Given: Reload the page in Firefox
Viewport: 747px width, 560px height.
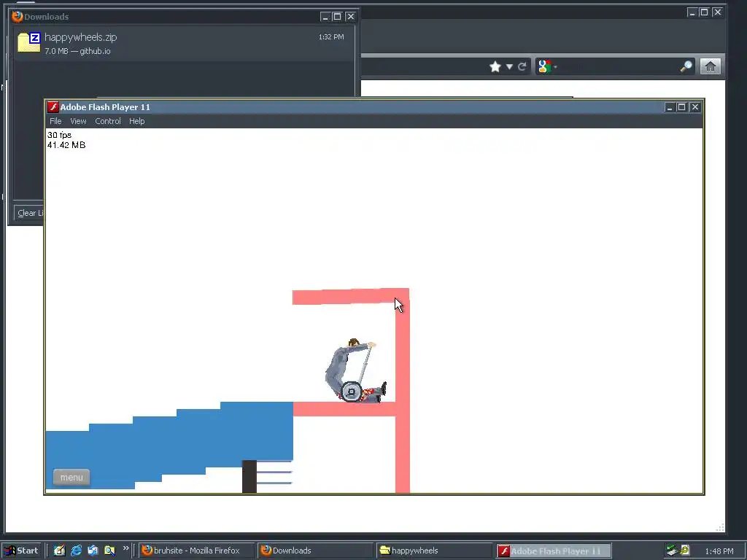Looking at the screenshot, I should click(x=522, y=66).
